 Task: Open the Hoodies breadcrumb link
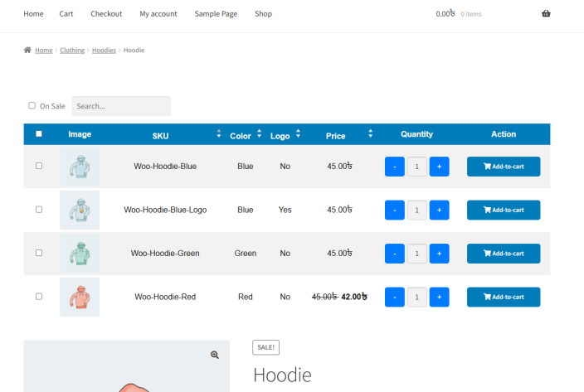click(104, 51)
